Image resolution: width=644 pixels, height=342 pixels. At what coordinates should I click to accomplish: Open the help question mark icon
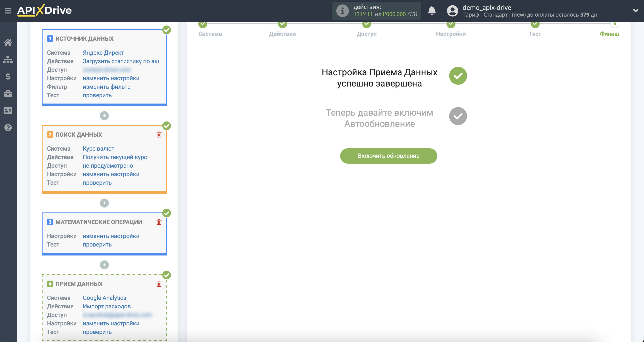[8, 128]
